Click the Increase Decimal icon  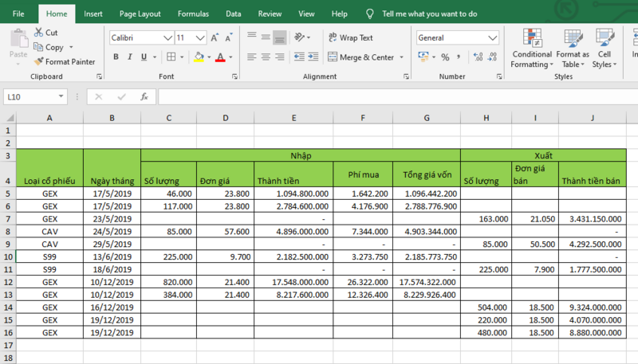[x=477, y=57]
